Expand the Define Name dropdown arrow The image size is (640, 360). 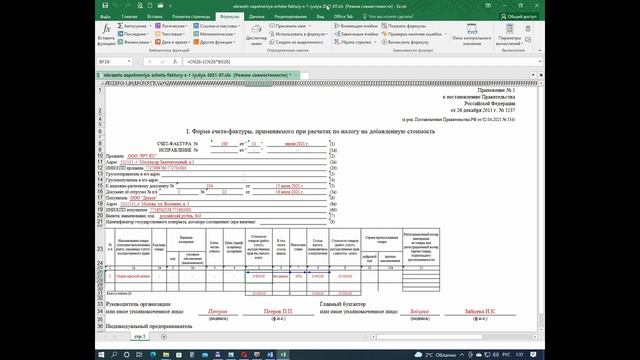click(309, 26)
